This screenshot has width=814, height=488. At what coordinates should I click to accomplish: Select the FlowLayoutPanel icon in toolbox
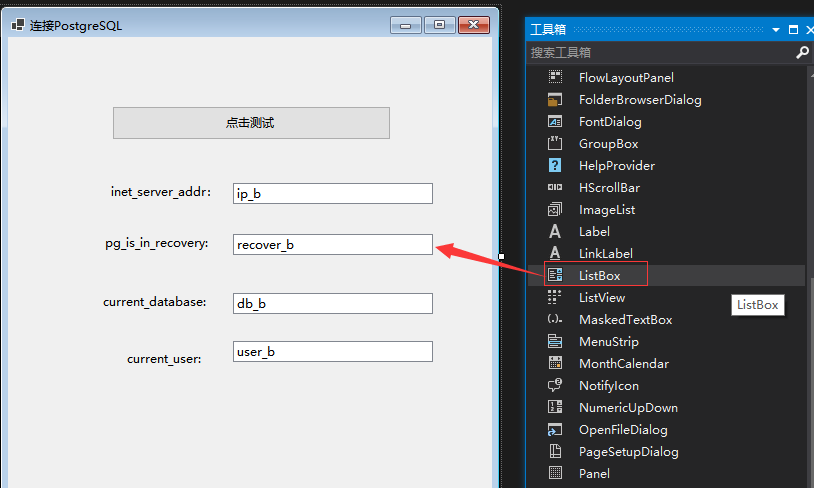(555, 77)
